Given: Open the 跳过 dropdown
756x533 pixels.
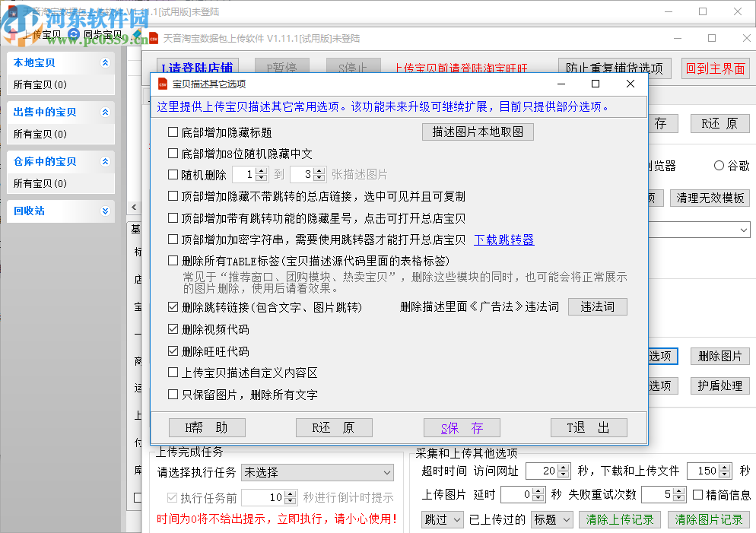Looking at the screenshot, I should coord(443,519).
